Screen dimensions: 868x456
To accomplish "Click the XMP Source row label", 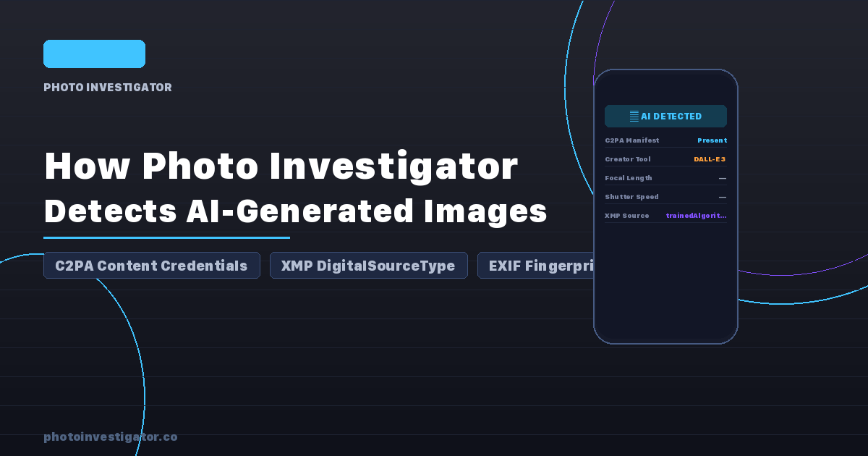I will point(626,216).
